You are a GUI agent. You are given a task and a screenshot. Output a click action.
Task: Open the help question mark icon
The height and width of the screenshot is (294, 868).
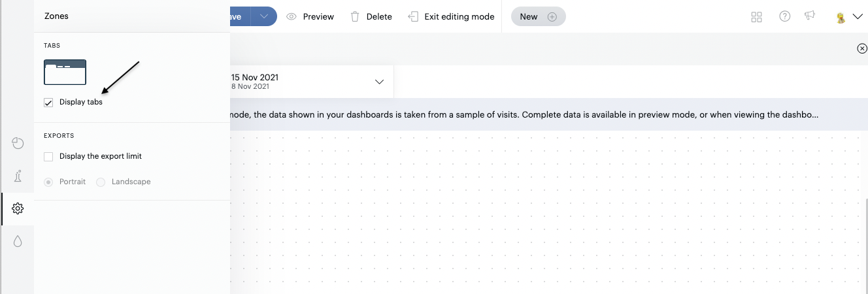(785, 16)
